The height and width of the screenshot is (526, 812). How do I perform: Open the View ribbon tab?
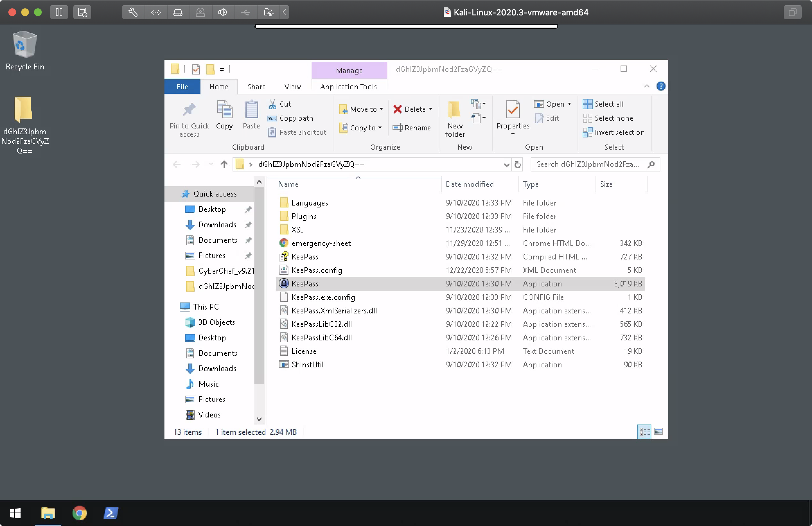coord(292,87)
